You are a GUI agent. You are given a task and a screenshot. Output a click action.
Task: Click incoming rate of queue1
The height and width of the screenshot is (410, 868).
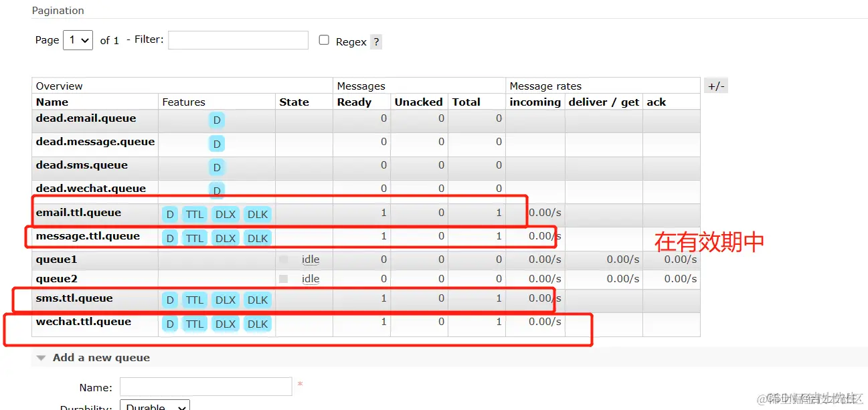545,260
